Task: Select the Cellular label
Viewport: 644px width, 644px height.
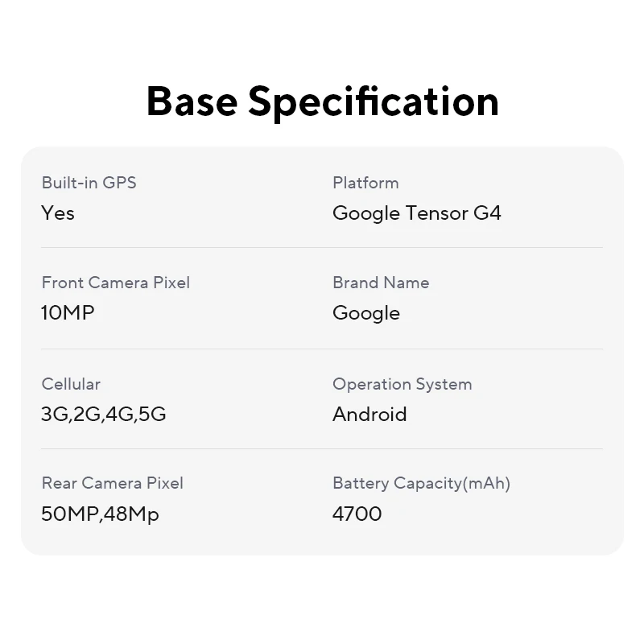Action: click(71, 384)
